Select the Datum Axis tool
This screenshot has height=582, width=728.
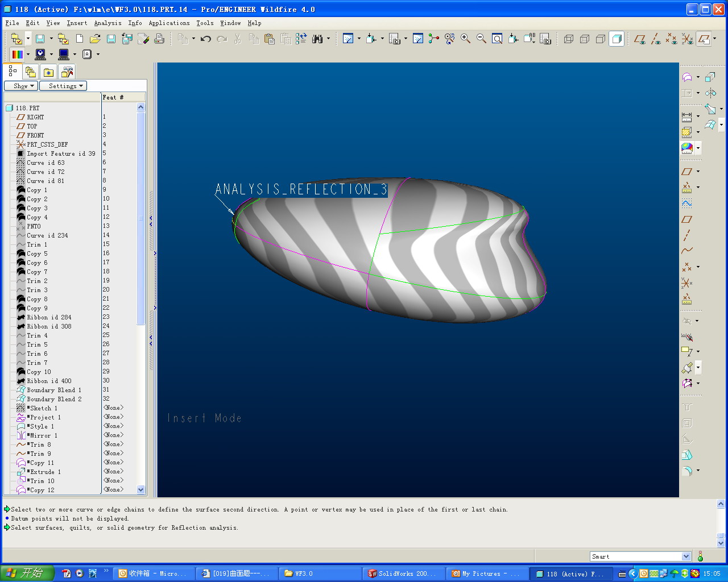click(687, 235)
